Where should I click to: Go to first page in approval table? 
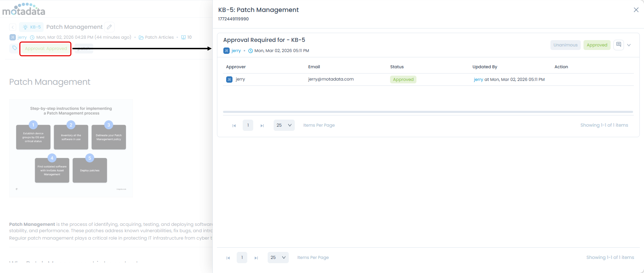click(x=234, y=126)
